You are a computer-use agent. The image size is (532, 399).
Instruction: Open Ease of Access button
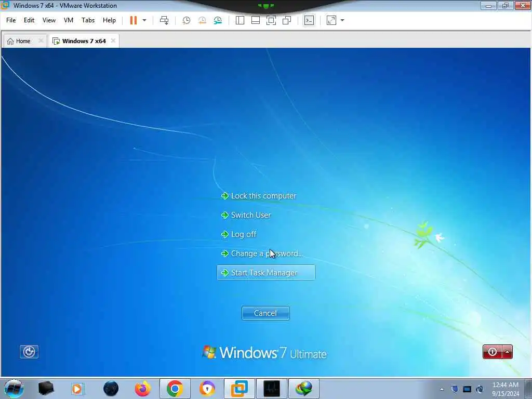(29, 352)
